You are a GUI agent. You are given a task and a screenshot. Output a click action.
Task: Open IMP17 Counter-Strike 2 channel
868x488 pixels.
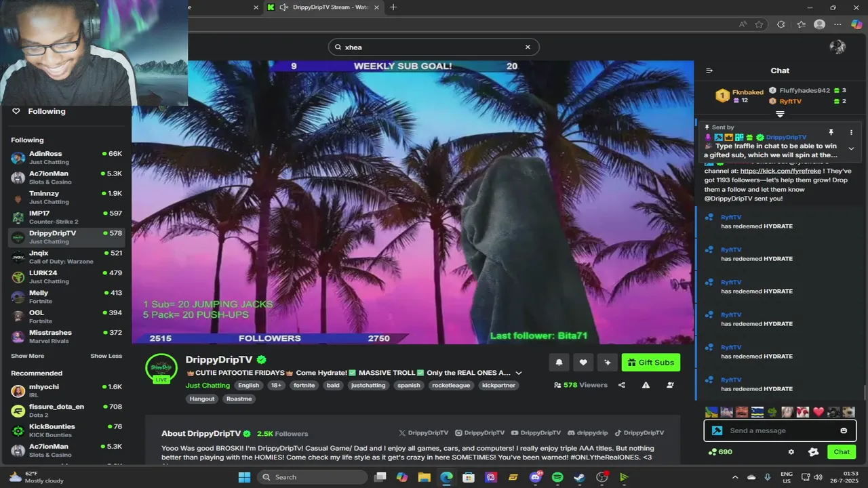point(66,217)
